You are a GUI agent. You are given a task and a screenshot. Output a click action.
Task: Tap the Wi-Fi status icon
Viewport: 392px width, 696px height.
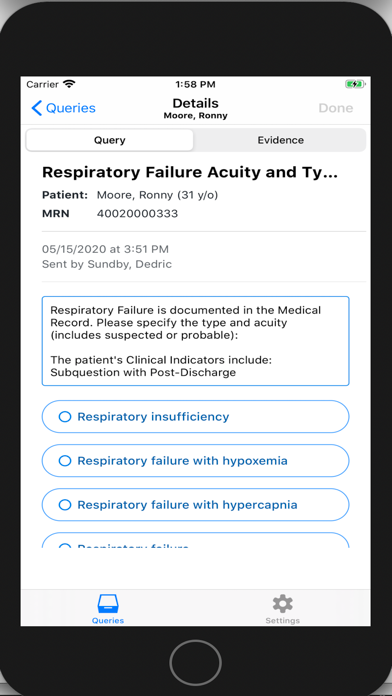tap(69, 84)
